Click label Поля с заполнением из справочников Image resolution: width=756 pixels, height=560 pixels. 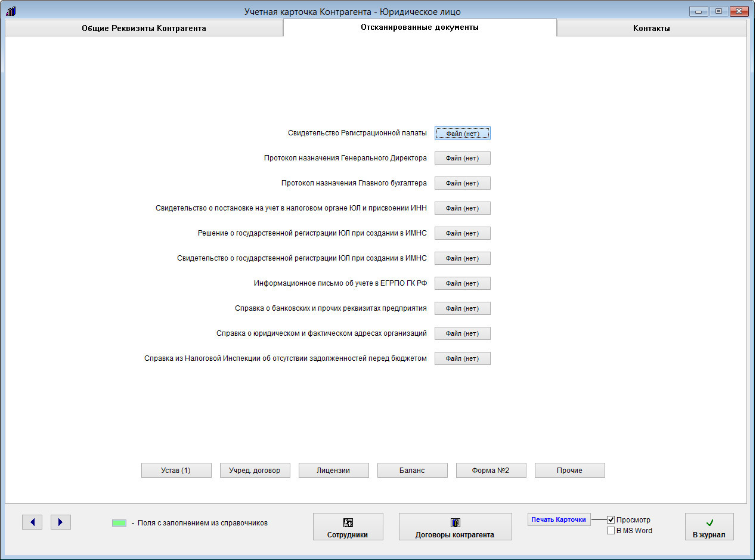(x=203, y=523)
